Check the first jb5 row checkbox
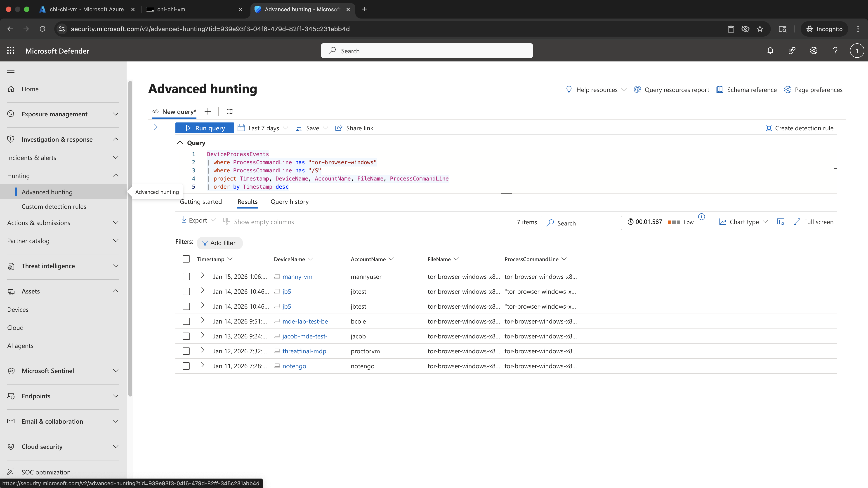 pyautogui.click(x=186, y=291)
